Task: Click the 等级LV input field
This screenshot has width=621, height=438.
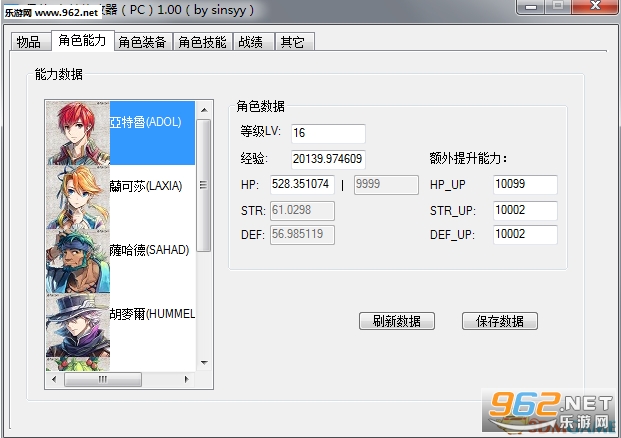Action: point(328,133)
